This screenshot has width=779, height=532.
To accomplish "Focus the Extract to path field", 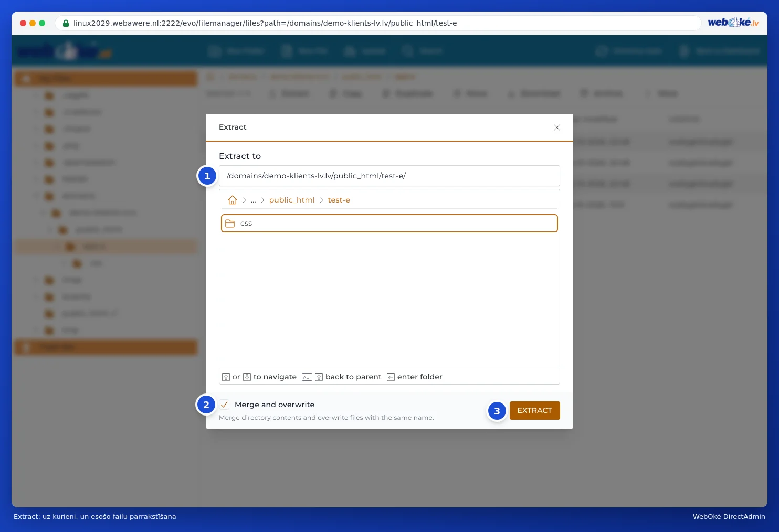I will coord(389,176).
